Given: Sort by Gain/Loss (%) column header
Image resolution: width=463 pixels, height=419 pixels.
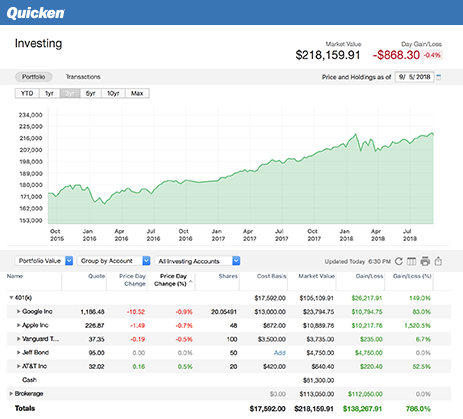Looking at the screenshot, I should tap(412, 276).
